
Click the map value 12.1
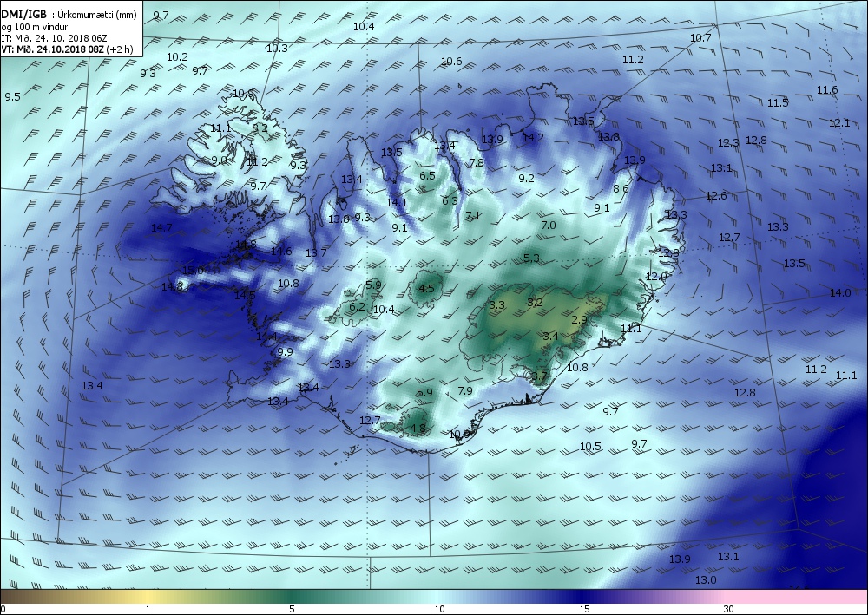pos(839,123)
